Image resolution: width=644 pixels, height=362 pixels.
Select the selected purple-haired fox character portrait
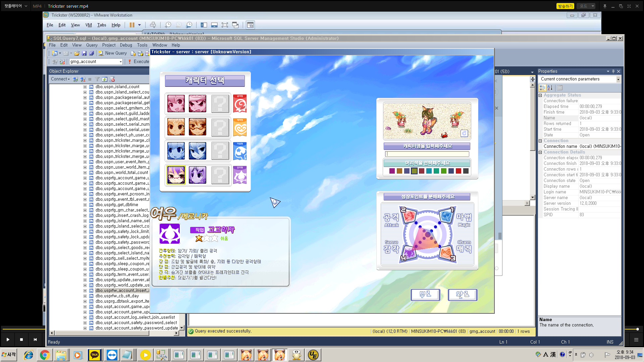point(176,175)
